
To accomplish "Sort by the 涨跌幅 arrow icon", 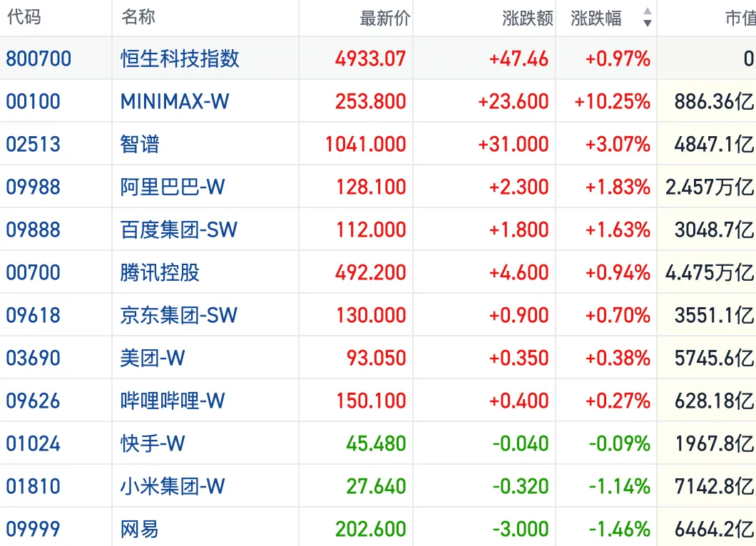I will [648, 17].
